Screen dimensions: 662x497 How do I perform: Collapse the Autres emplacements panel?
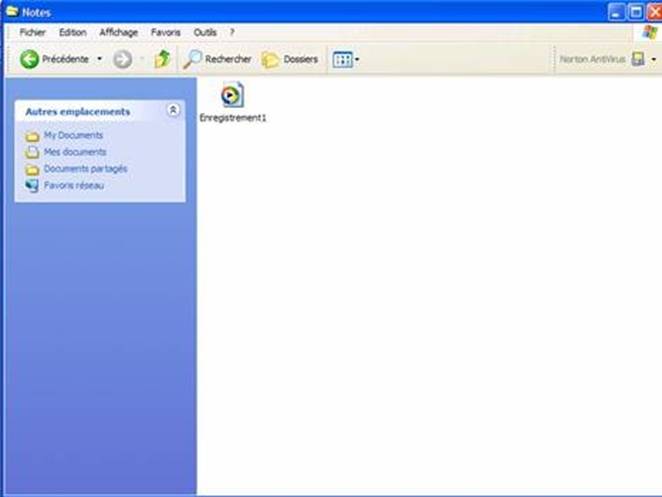[173, 110]
